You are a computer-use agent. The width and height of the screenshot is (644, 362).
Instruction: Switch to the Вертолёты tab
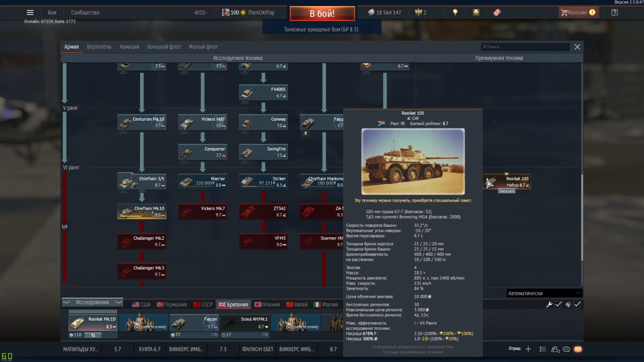click(x=99, y=47)
